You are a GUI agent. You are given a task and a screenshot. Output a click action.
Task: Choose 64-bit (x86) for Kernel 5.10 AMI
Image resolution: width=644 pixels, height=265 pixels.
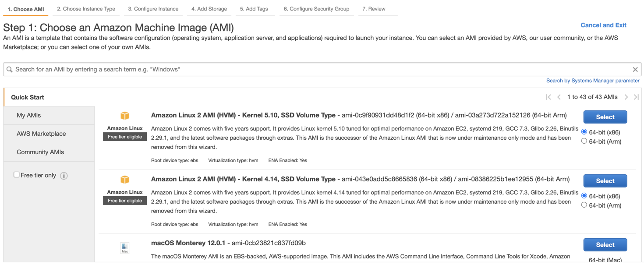point(584,132)
